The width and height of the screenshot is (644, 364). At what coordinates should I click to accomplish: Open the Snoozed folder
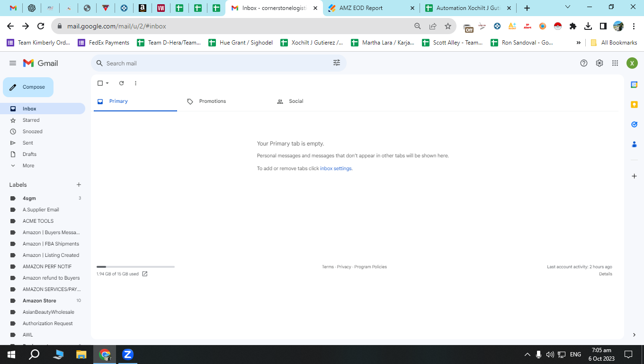43,131
